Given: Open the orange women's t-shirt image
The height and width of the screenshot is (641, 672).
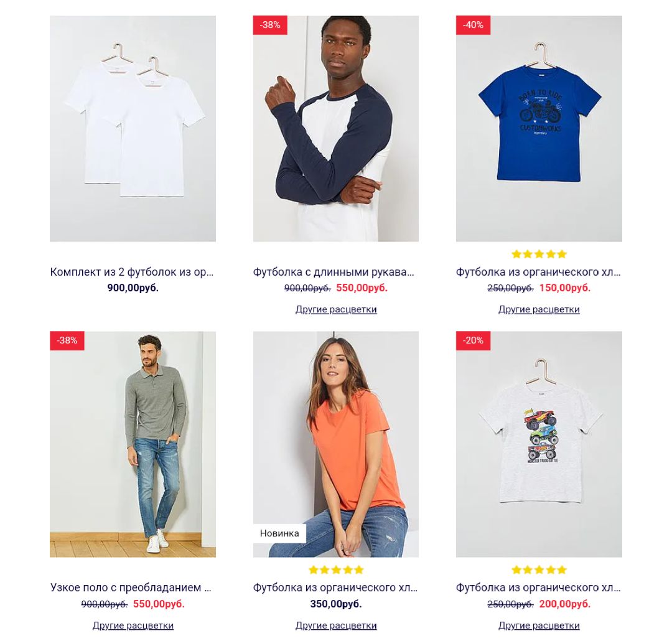Looking at the screenshot, I should (x=335, y=444).
